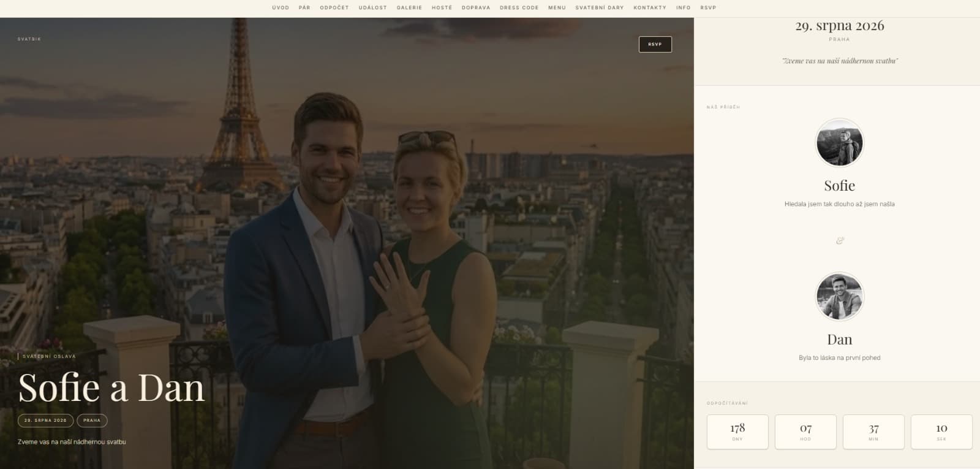
Task: Open DRESS CODE navigation item
Action: click(x=519, y=7)
